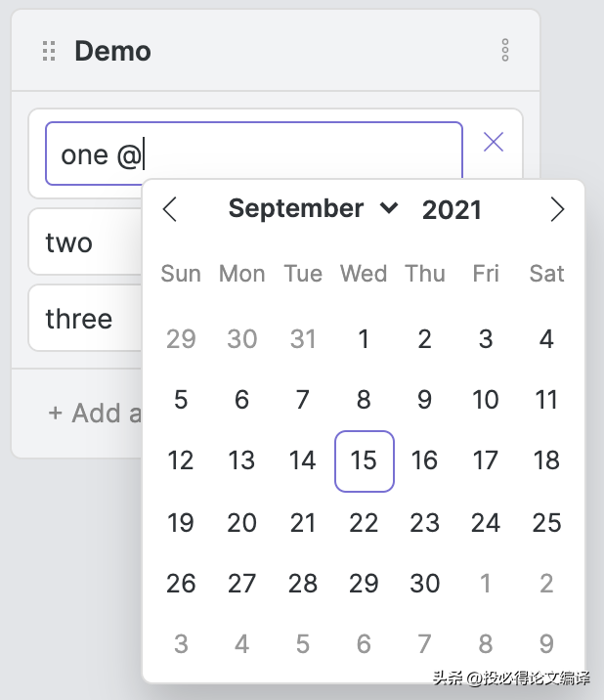Go to previous month arrow

(x=170, y=209)
